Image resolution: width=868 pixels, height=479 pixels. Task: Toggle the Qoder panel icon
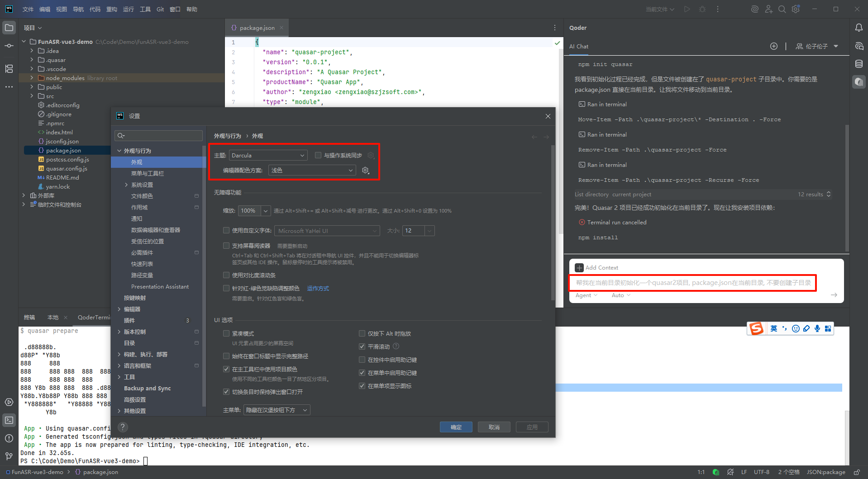coord(858,82)
